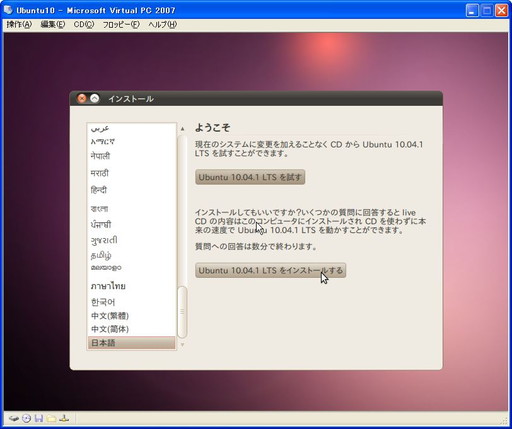Image resolution: width=512 pixels, height=429 pixels.
Task: Open the CD(C) menu
Action: click(84, 24)
